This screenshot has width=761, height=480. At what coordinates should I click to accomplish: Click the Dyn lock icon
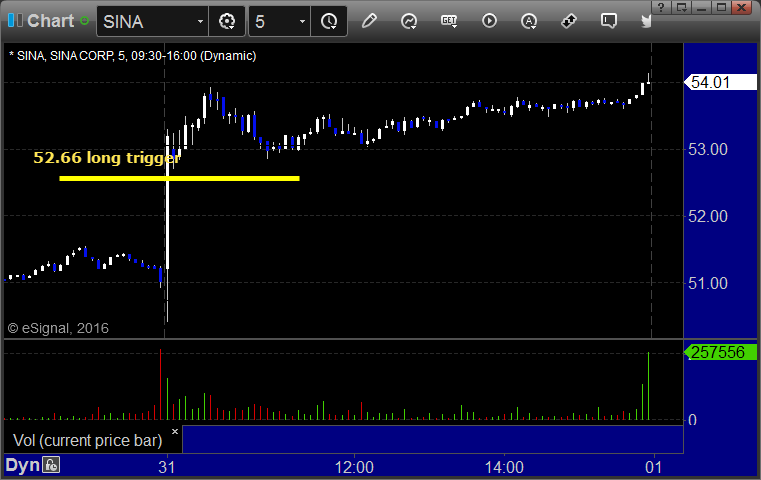(51, 465)
